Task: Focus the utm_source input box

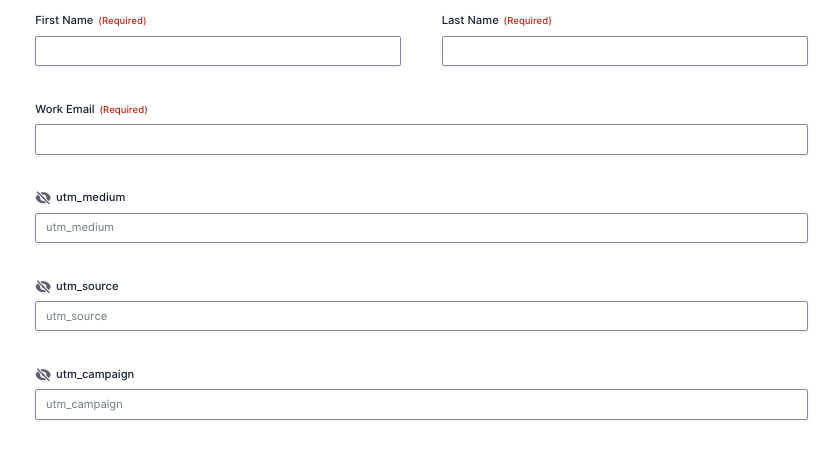Action: (421, 316)
